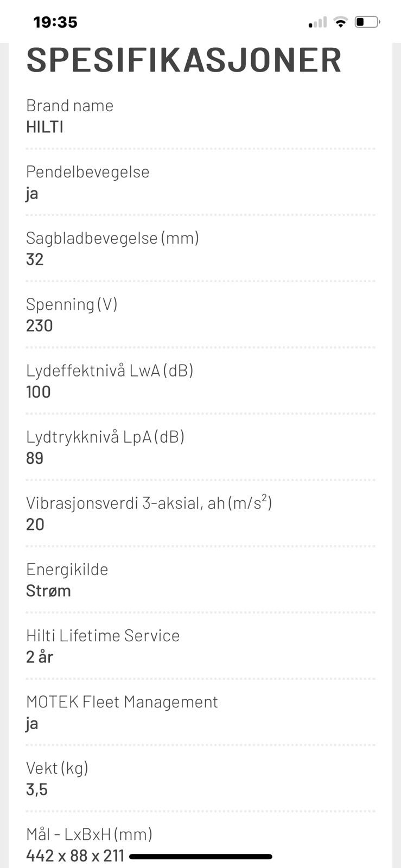Click the Spenning (V) label
This screenshot has height=868, width=401.
coord(72,304)
